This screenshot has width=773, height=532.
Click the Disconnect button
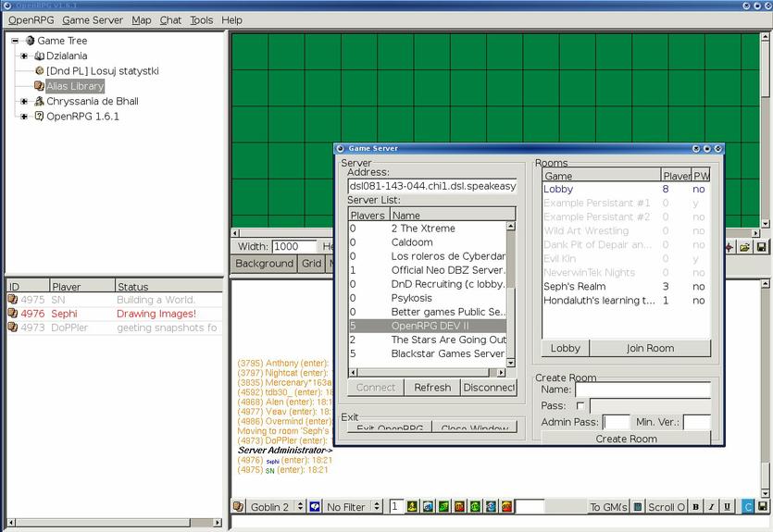489,388
